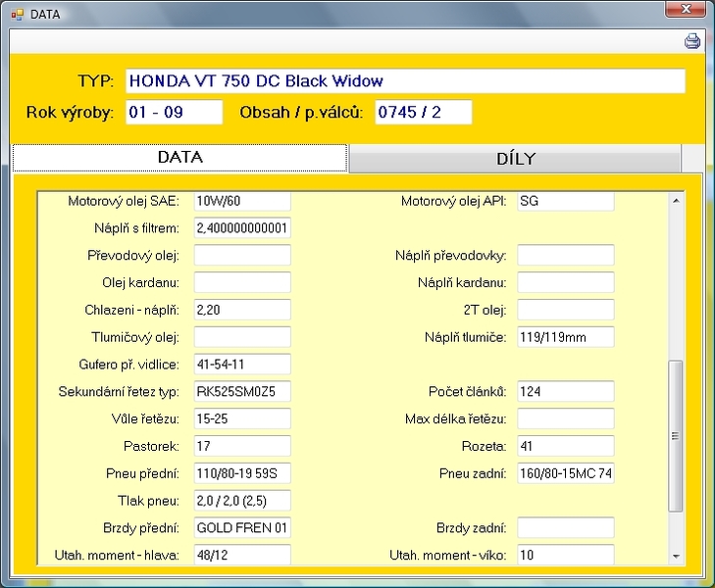Click the Počet článků field
715x588 pixels.
[x=566, y=391]
